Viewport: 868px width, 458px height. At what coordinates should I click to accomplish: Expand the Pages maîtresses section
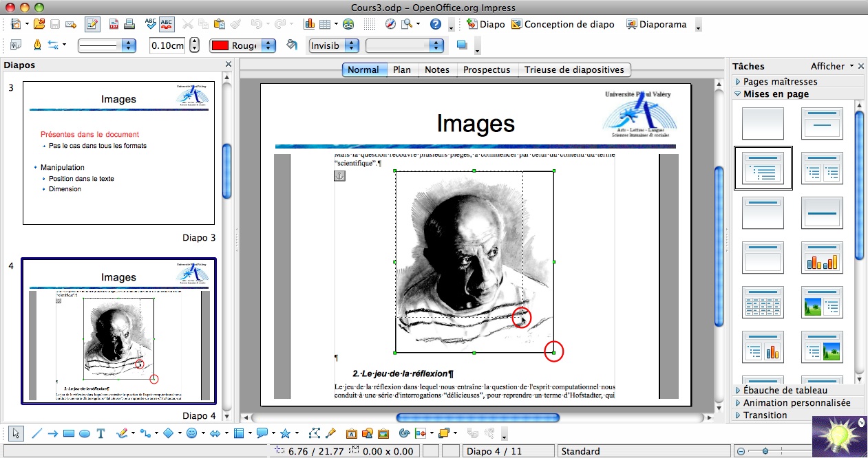[798, 82]
